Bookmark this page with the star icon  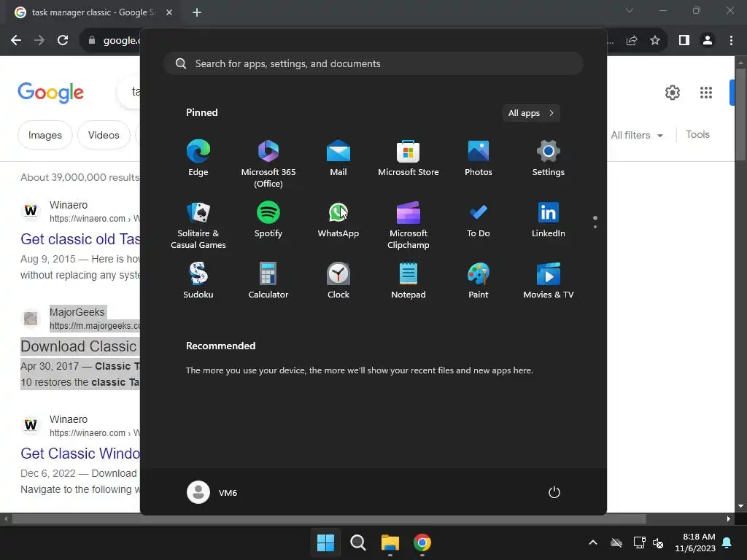tap(655, 41)
